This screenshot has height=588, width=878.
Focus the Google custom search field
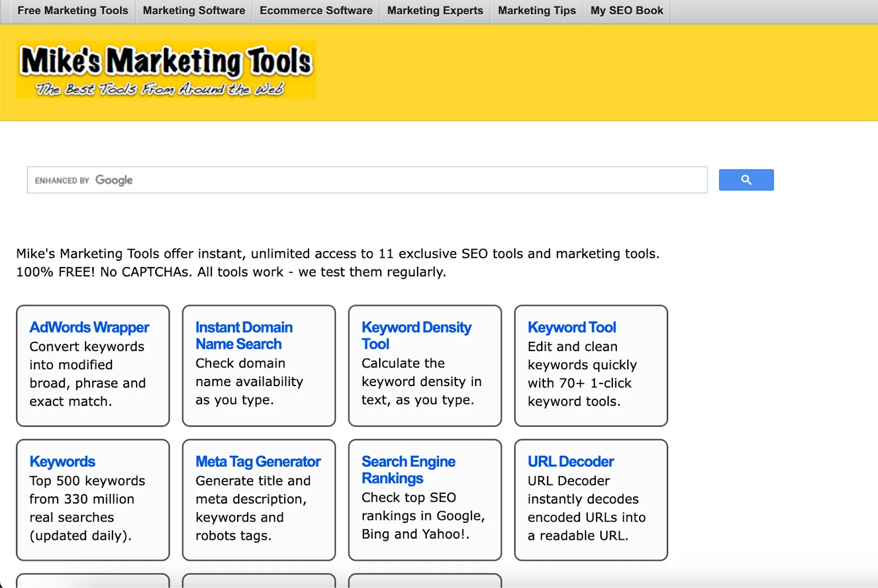pyautogui.click(x=367, y=180)
